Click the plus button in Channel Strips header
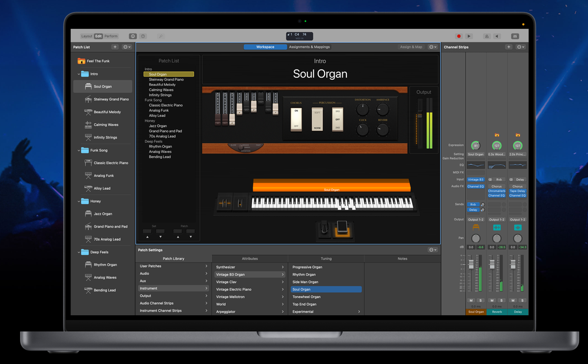Viewport: 588px width, 364px height. click(x=509, y=47)
